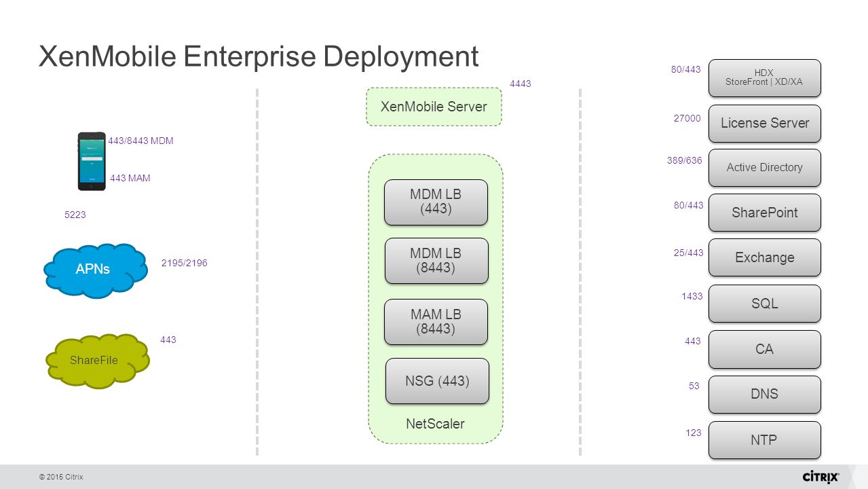Click the SQL box

coord(765,304)
